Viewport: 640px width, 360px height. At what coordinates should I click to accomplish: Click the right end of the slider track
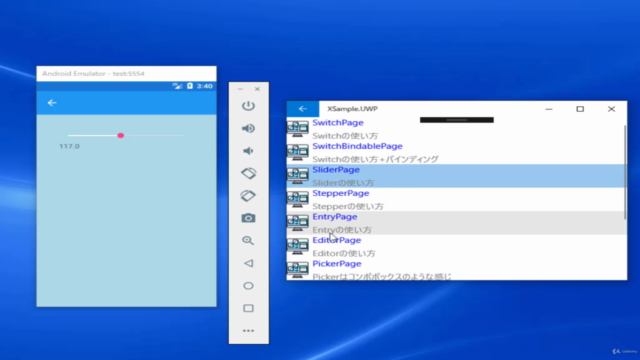[184, 136]
